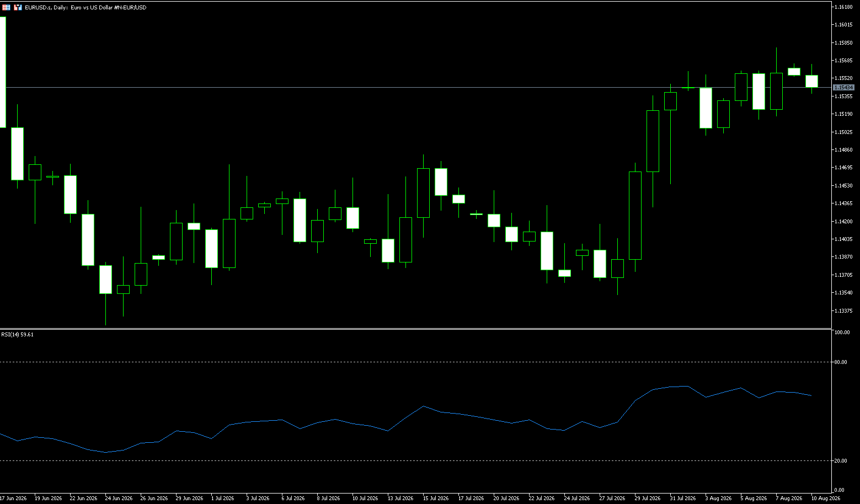Viewport: 860px width, 504px height.
Task: Click the 15 Jul 2026 date label
Action: point(436,498)
